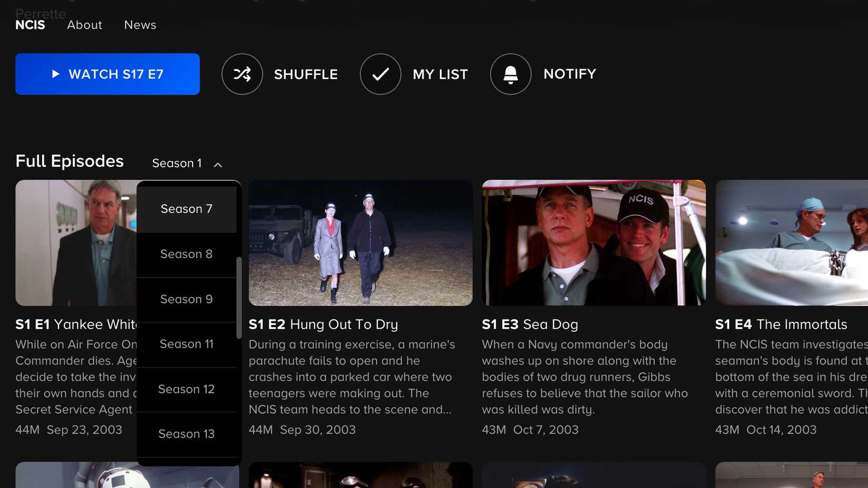Open the About tab
The image size is (868, 488).
click(x=84, y=25)
